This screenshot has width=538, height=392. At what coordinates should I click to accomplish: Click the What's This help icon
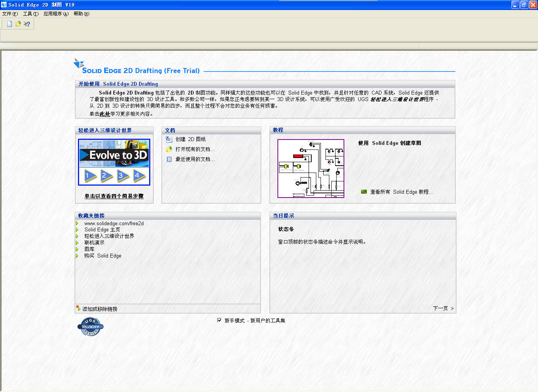click(27, 24)
